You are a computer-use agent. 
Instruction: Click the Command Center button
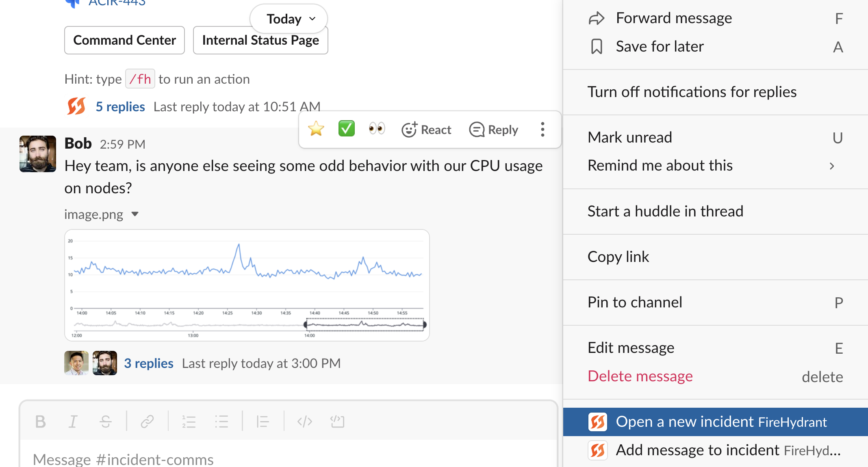point(124,40)
